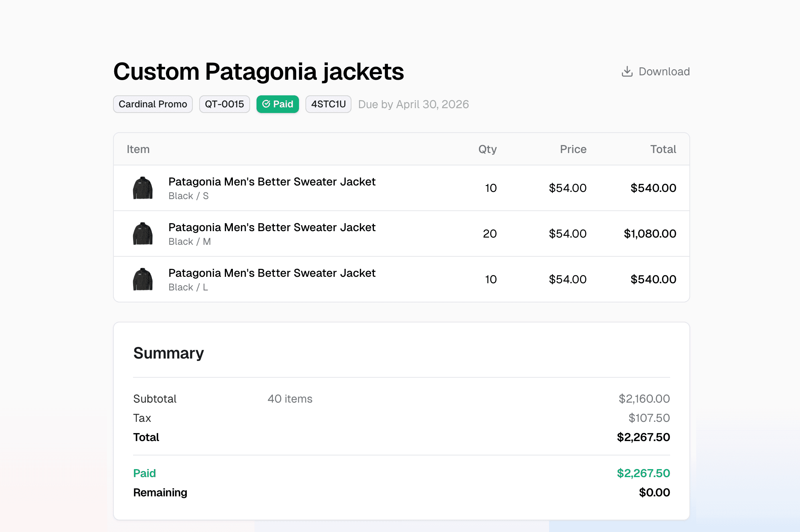Click the $0.00 remaining amount
800x532 pixels.
(655, 492)
